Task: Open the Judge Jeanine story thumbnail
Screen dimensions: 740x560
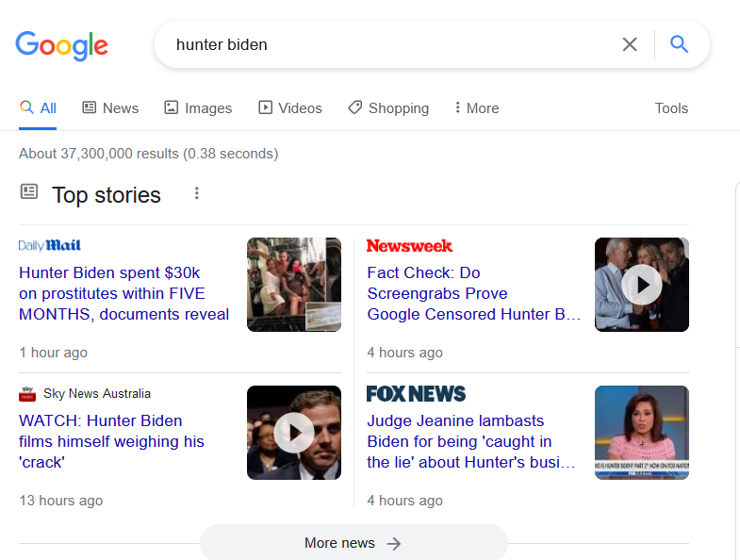Action: click(x=642, y=433)
